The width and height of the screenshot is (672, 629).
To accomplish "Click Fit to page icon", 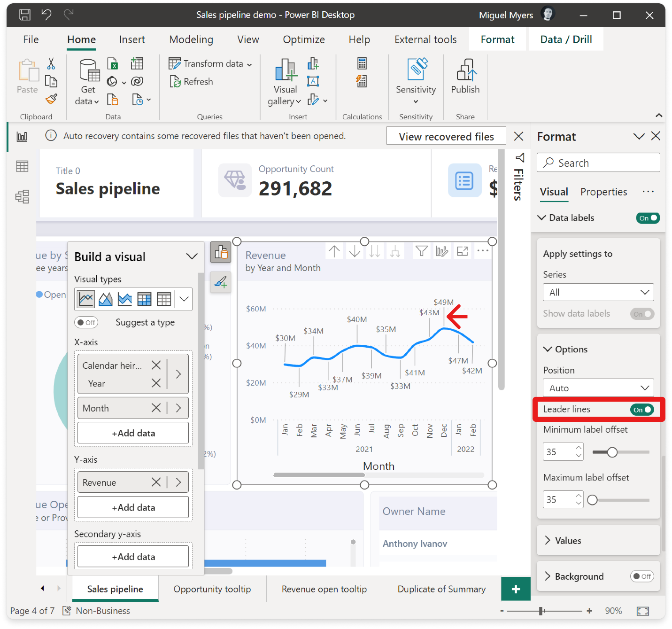I will 643,611.
